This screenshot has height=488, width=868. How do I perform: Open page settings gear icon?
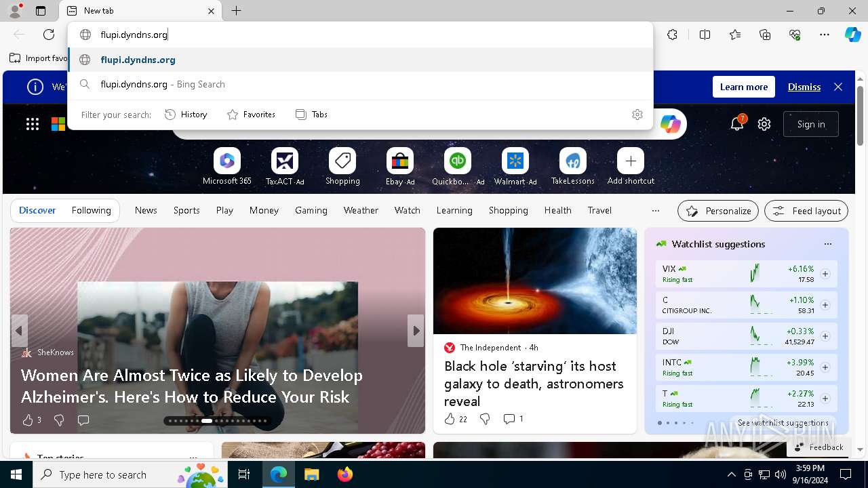click(x=764, y=124)
